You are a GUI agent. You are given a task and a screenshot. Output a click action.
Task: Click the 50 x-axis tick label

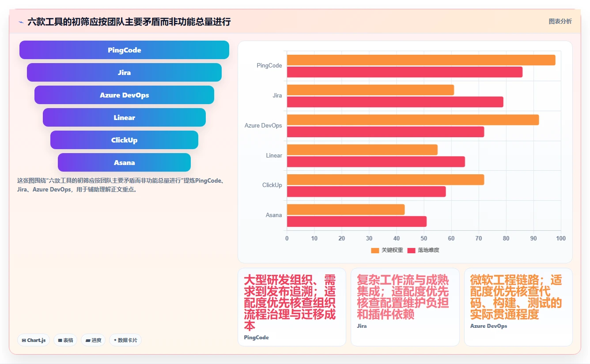[x=424, y=239]
